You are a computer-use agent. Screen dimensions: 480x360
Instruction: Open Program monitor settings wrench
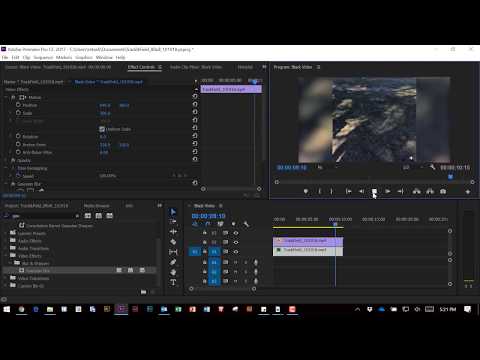[x=432, y=167]
